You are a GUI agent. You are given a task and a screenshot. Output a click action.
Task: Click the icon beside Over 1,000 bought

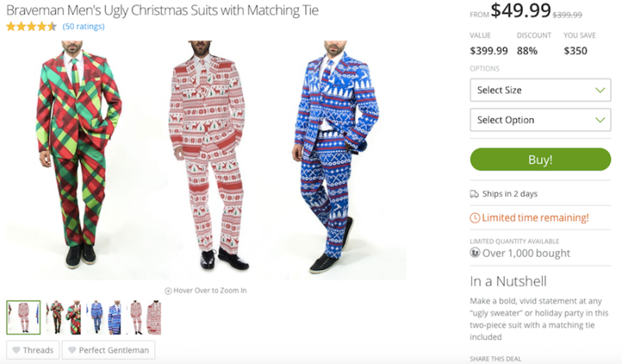pyautogui.click(x=475, y=253)
